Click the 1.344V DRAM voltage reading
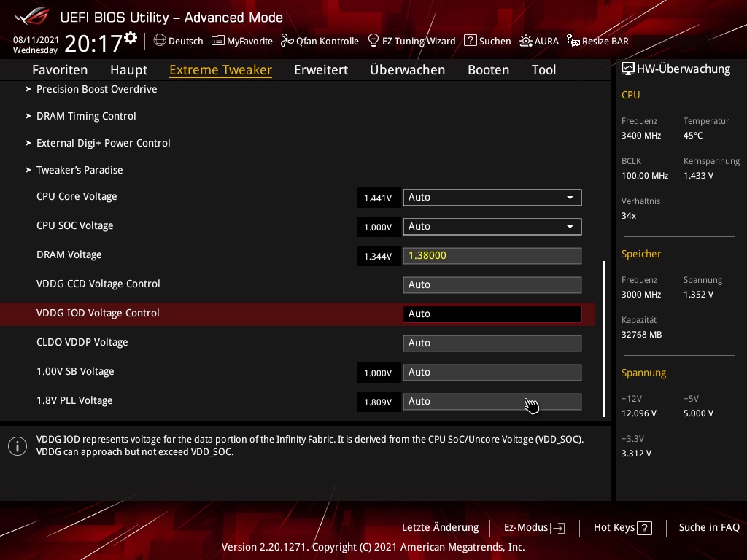The width and height of the screenshot is (747, 560). click(378, 256)
